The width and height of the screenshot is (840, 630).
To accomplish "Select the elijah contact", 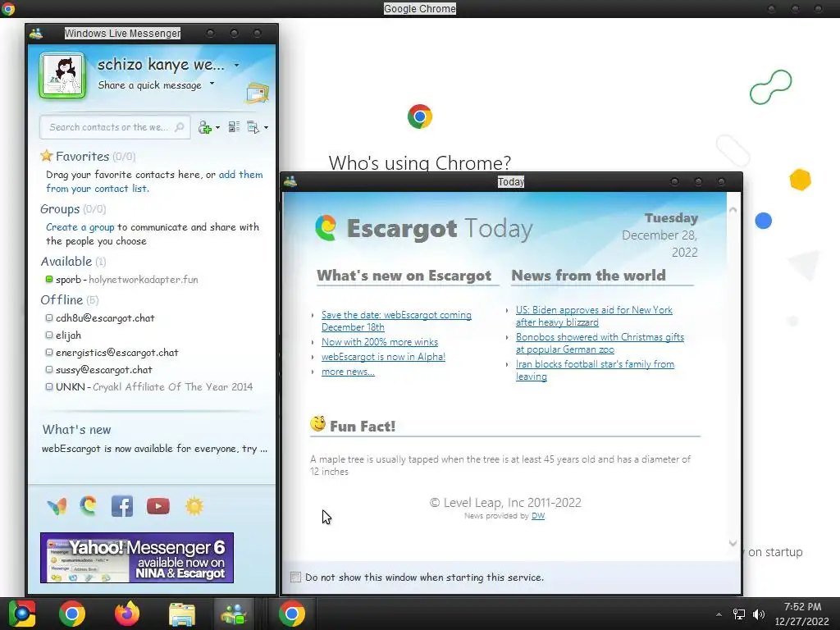I will (63, 336).
